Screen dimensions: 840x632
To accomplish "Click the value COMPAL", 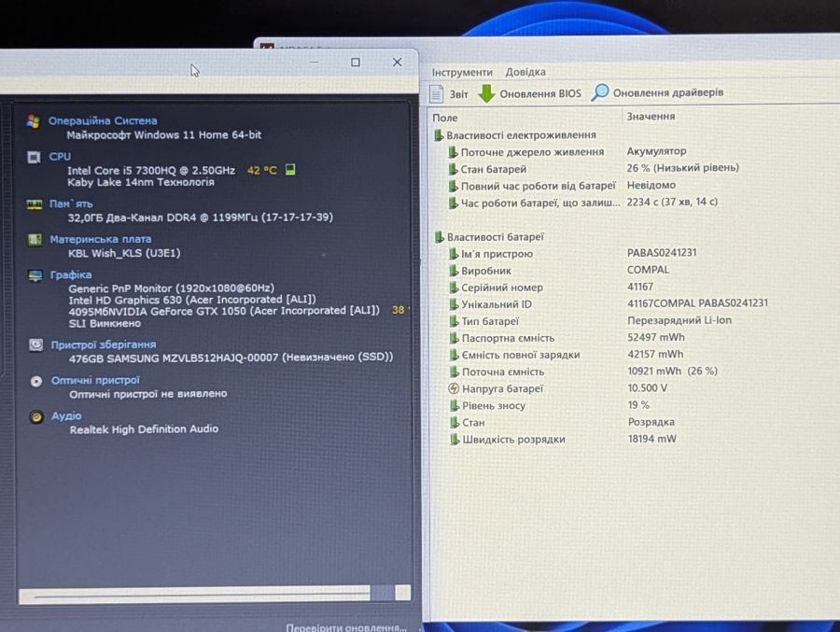I will click(648, 269).
